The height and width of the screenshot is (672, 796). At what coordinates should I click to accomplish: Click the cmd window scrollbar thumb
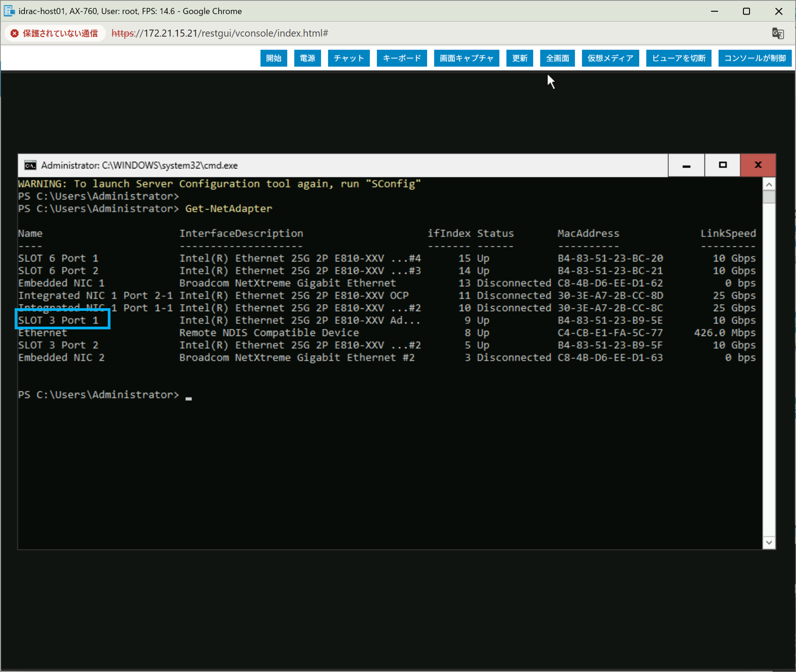pyautogui.click(x=769, y=197)
